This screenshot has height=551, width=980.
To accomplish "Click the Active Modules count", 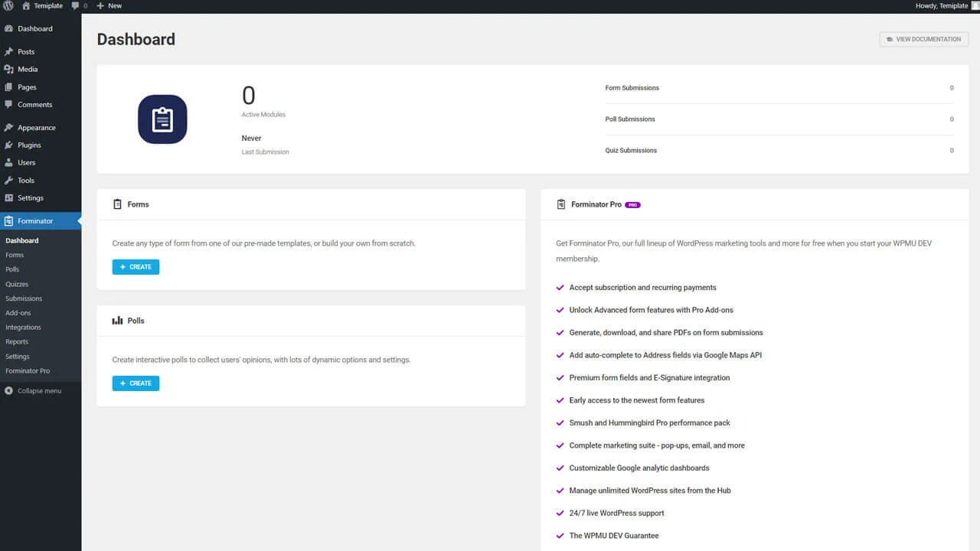I will point(249,96).
